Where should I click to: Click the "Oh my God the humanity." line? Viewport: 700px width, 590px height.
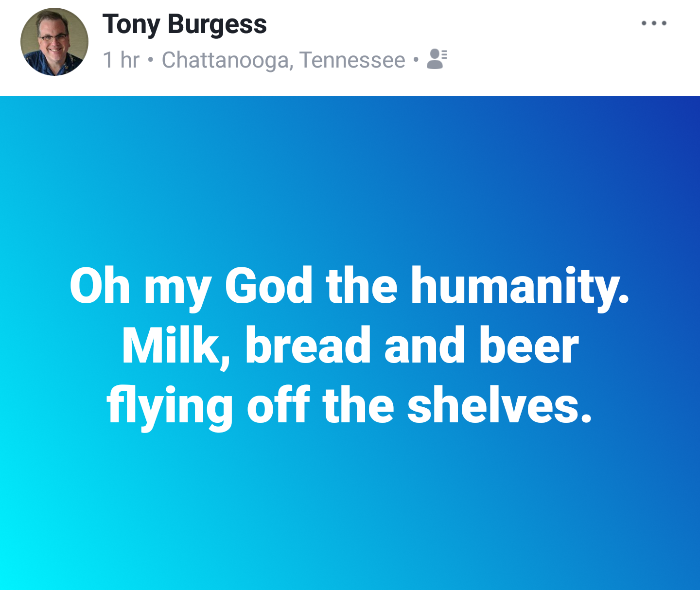[350, 286]
